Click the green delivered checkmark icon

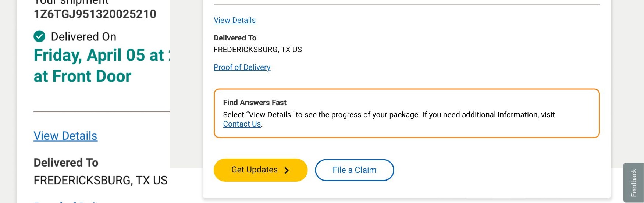[x=39, y=36]
